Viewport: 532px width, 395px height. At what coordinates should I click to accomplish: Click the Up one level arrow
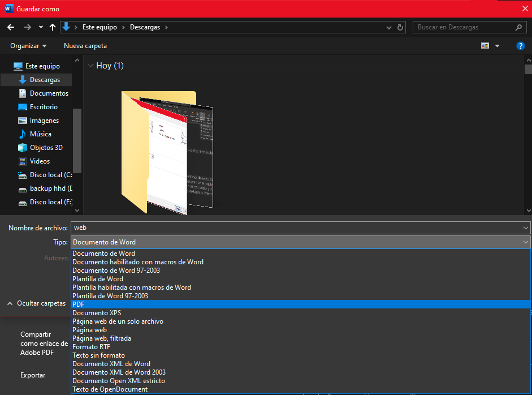pos(53,27)
